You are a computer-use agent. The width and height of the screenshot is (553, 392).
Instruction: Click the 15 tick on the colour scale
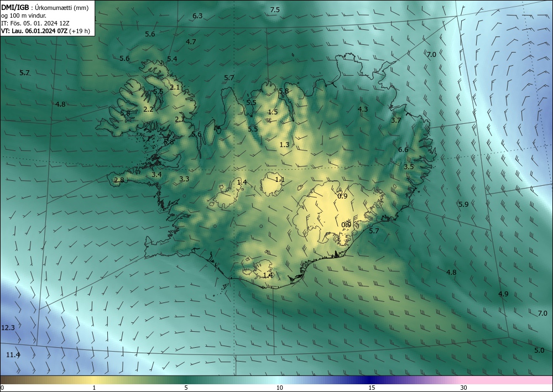(372, 388)
